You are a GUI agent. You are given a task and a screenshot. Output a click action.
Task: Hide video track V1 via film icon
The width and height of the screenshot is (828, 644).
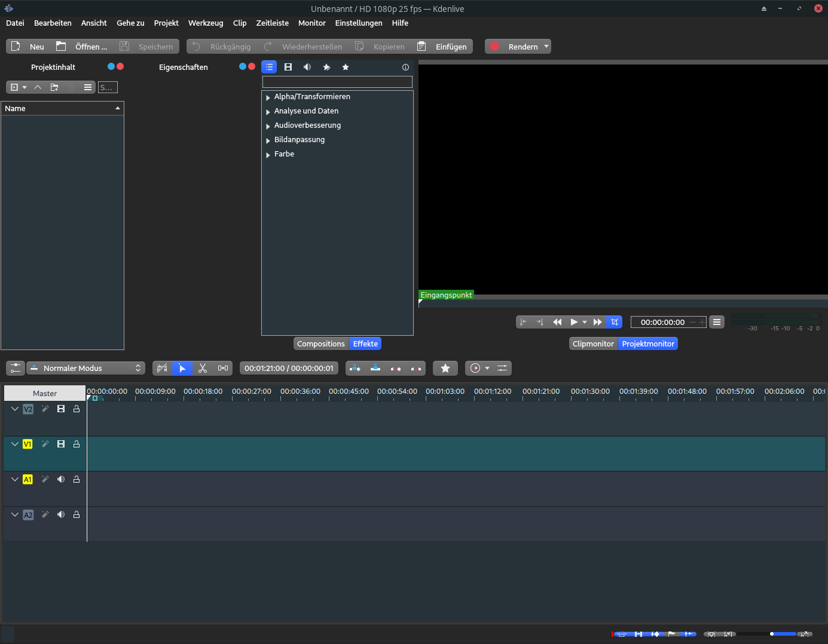(61, 444)
